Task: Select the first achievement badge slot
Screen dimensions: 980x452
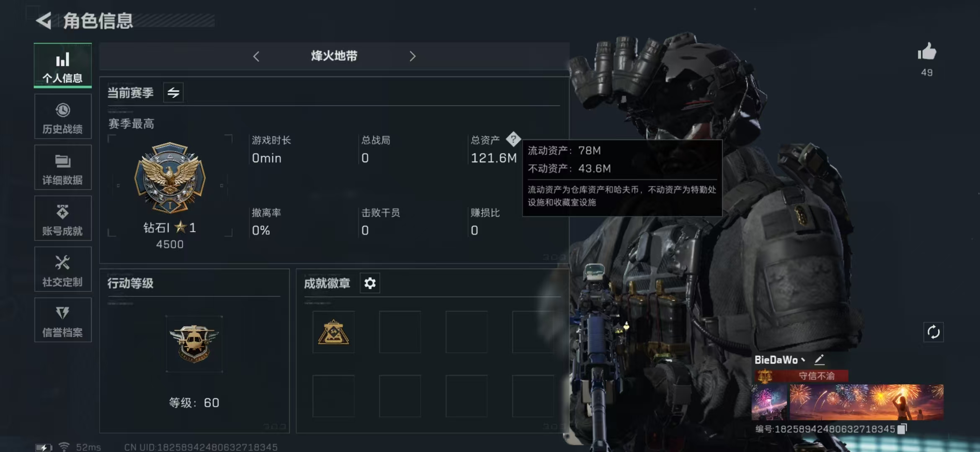Action: [333, 332]
